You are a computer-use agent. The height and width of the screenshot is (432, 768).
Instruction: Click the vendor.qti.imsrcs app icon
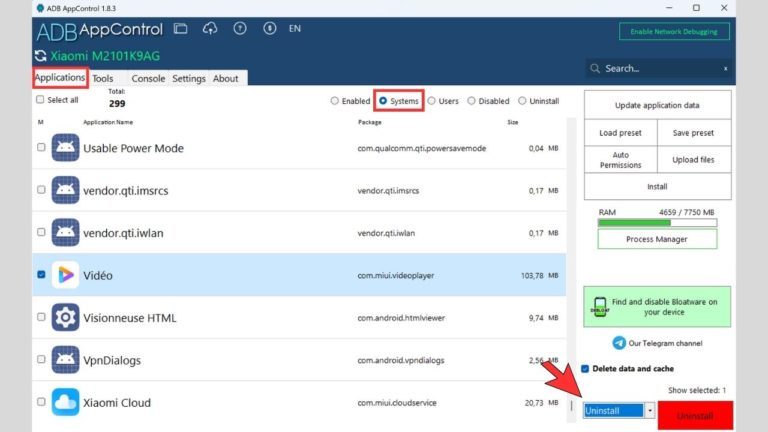pos(65,190)
